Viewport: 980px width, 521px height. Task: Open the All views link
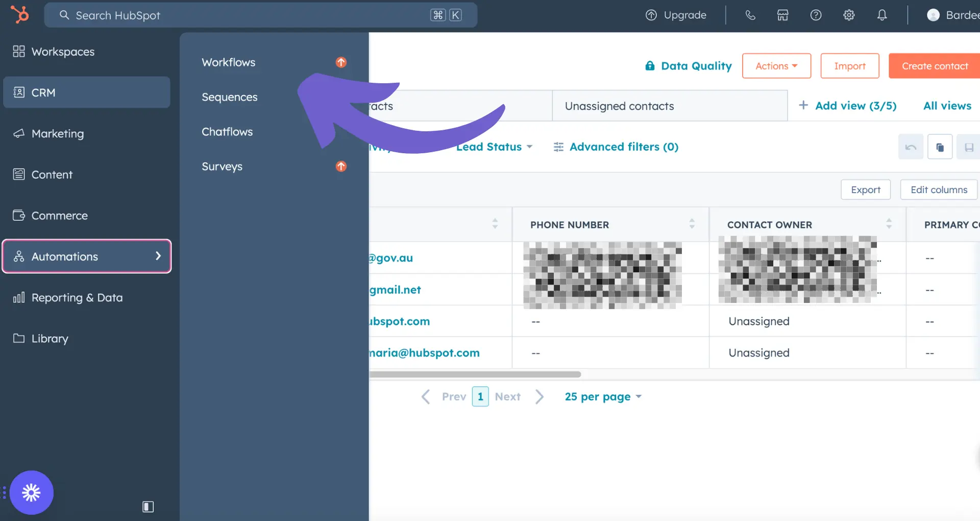(x=947, y=106)
